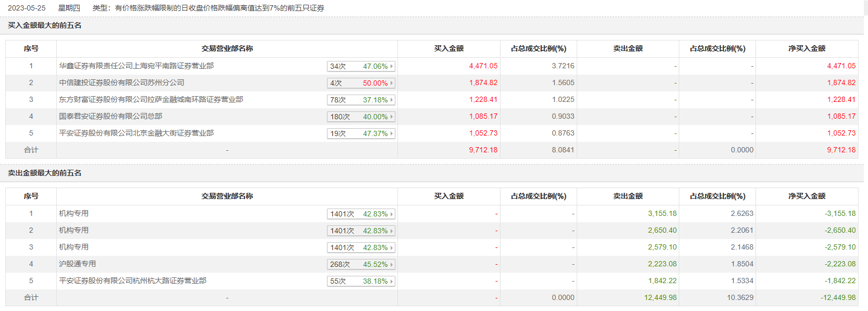868x311 pixels.
Task: Click arrow beside 4次 50.00%
Action: point(392,83)
